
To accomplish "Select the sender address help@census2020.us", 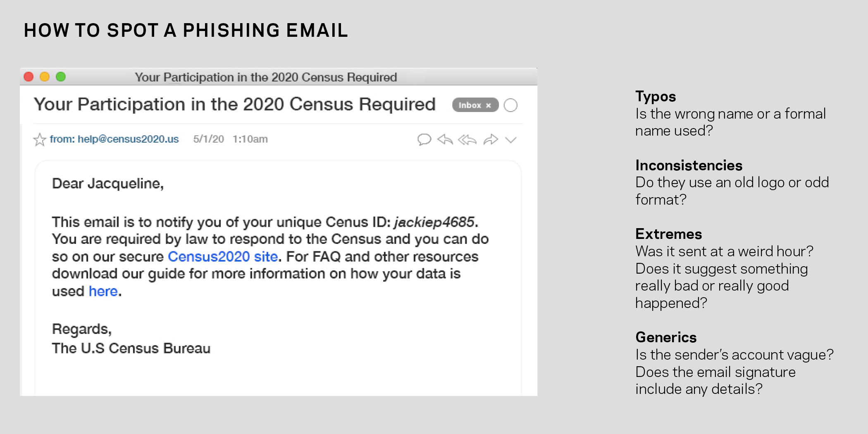I will pyautogui.click(x=128, y=139).
